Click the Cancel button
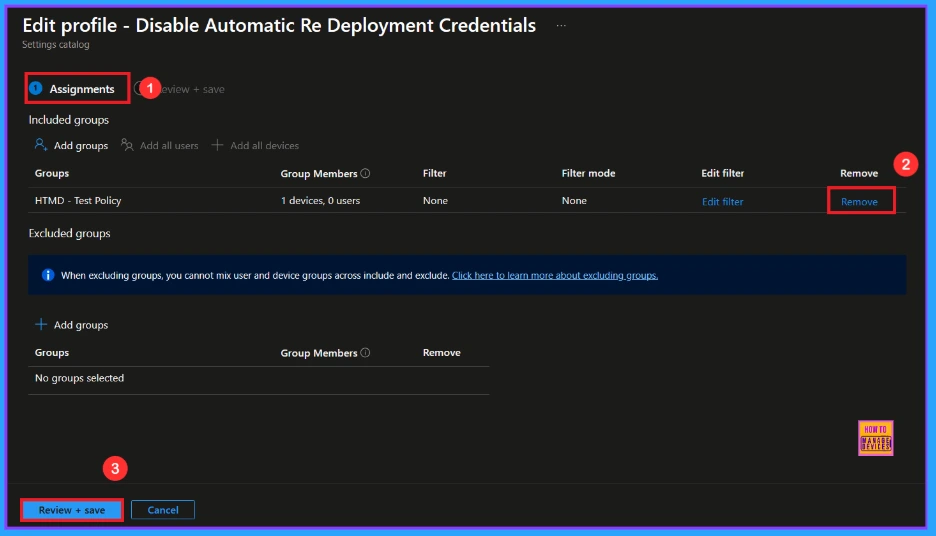The width and height of the screenshot is (936, 536). (x=163, y=510)
